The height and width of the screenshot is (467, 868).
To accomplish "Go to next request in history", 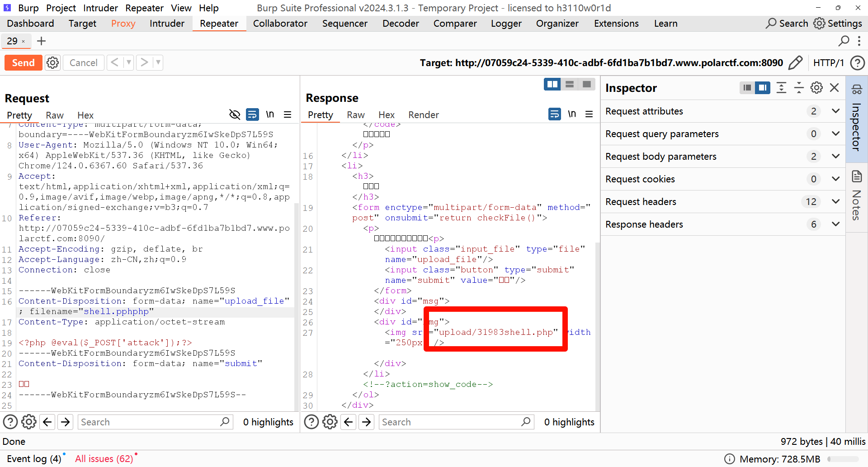I will pos(144,62).
